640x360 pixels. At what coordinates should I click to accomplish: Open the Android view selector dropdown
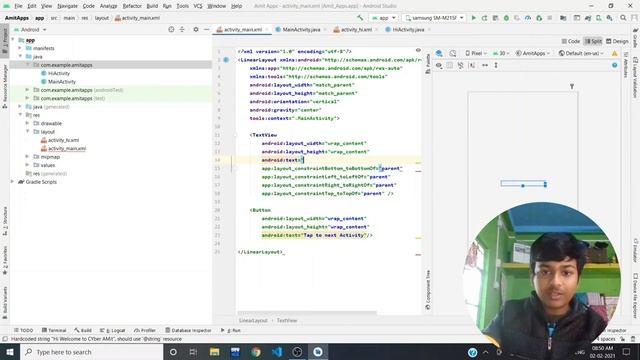(31, 30)
